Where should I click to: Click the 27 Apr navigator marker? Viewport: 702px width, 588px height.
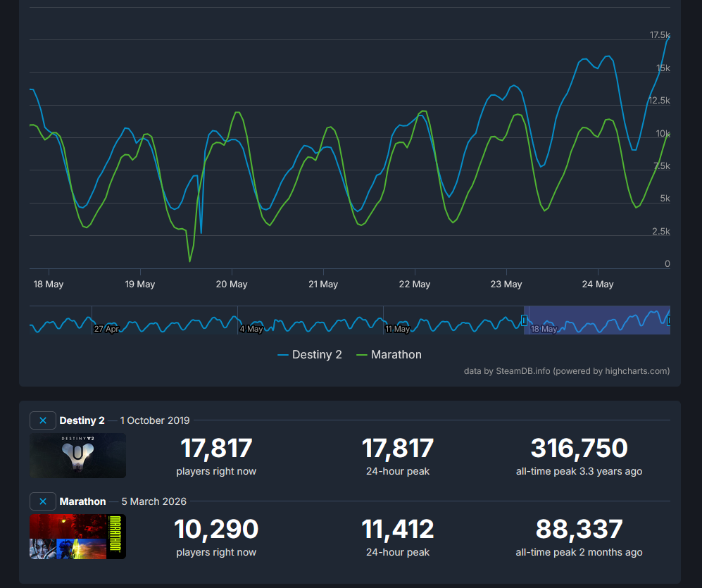coord(106,329)
